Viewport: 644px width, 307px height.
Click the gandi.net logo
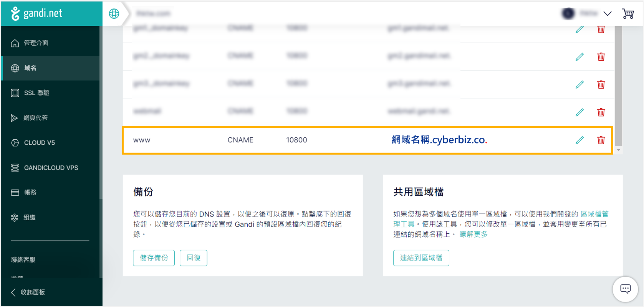point(36,13)
